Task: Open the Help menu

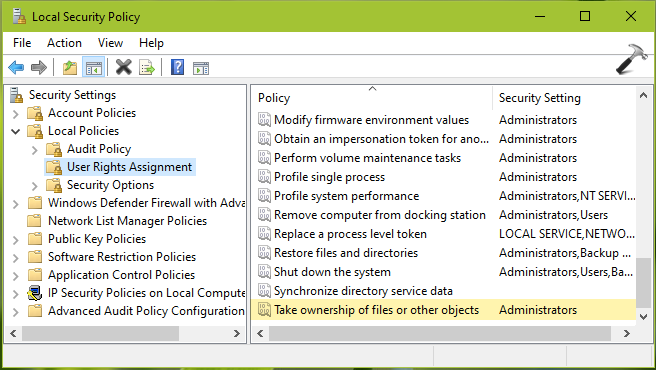Action: click(x=151, y=43)
